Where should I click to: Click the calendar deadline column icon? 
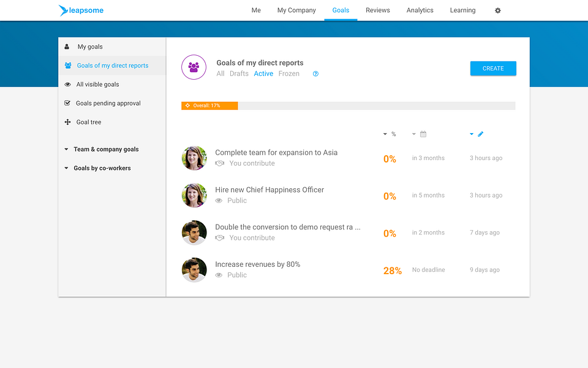coord(423,134)
